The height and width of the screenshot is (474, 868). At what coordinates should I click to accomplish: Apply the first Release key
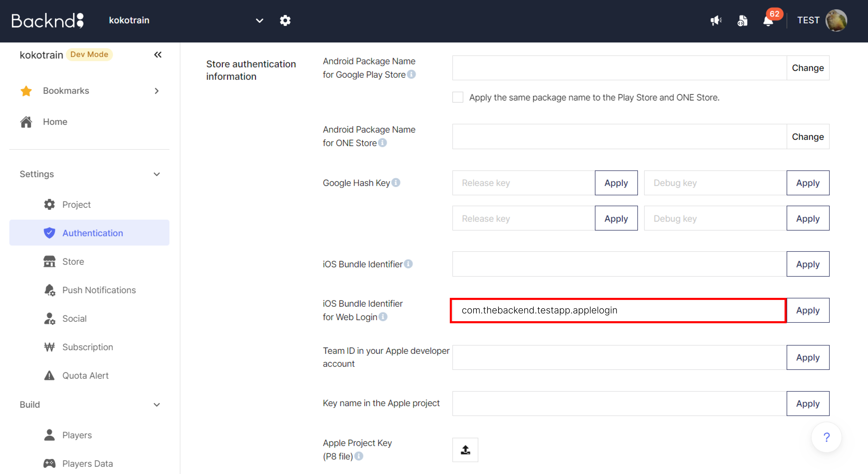tap(616, 183)
